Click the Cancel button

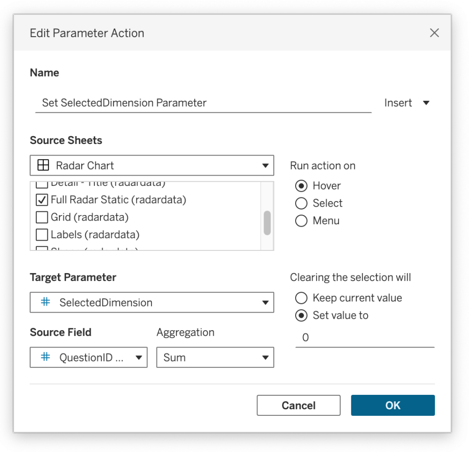coord(298,405)
